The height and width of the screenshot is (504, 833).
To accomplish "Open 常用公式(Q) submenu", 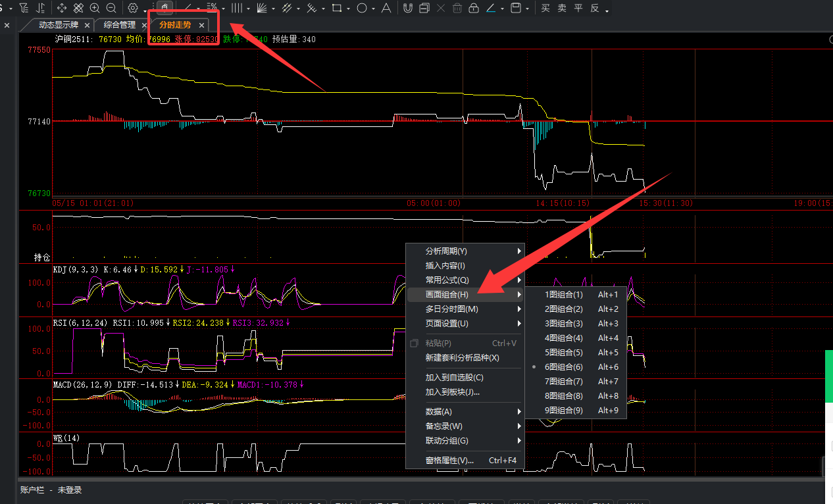I will tap(465, 280).
